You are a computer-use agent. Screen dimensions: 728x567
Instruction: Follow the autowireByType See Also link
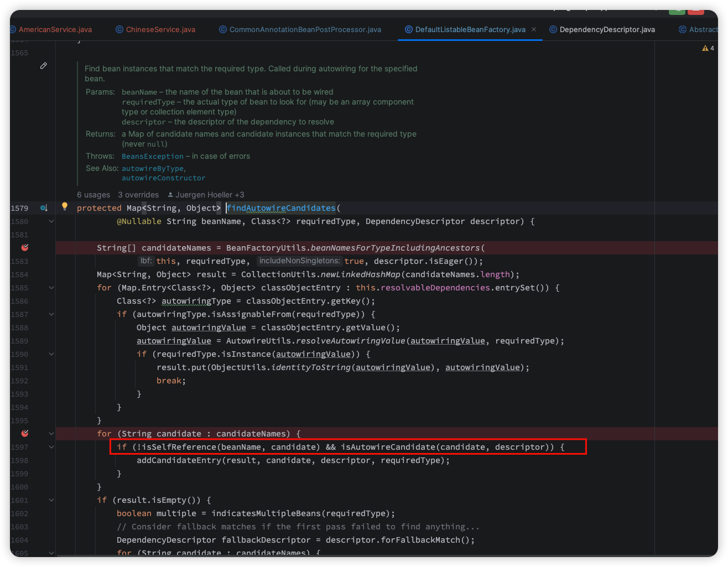click(153, 169)
